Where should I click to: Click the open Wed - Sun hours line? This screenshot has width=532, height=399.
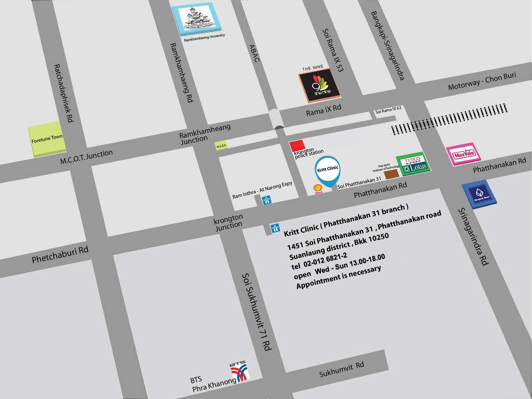[x=339, y=266]
